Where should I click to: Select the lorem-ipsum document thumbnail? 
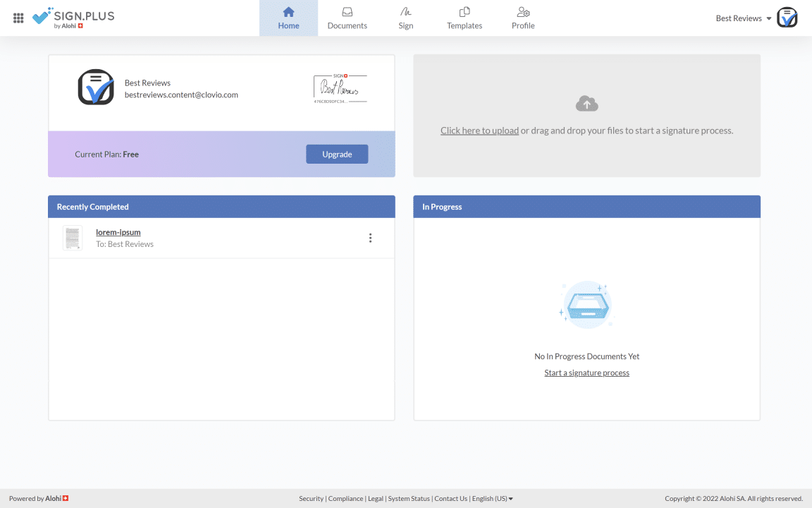point(72,238)
